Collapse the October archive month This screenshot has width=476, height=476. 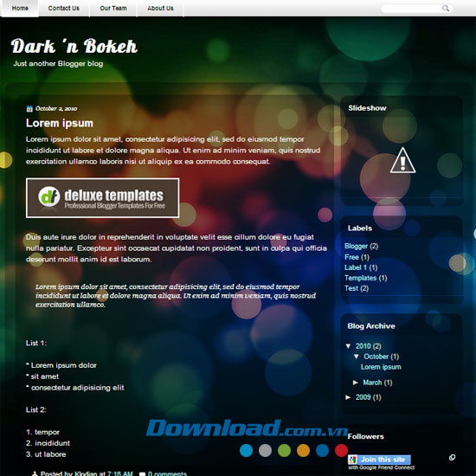[357, 357]
